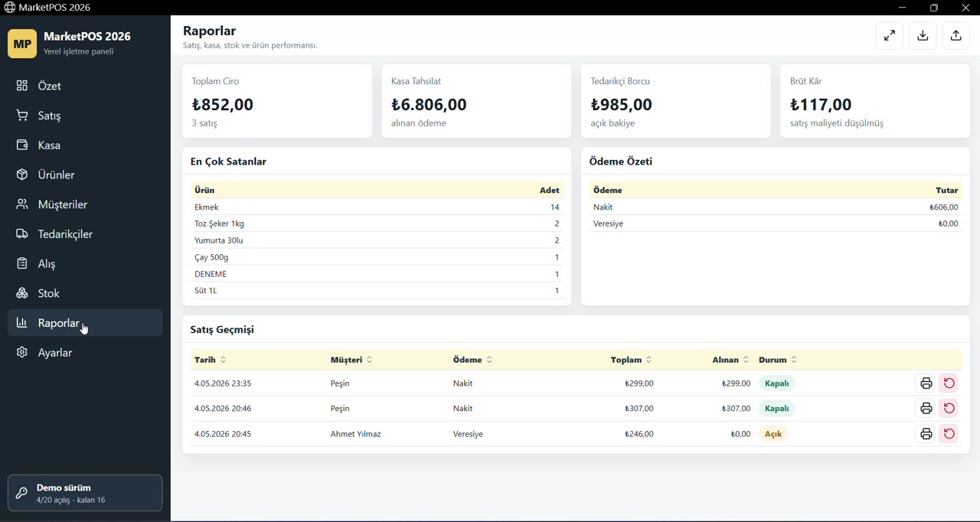
Task: Go to the Satış page
Action: click(85, 116)
